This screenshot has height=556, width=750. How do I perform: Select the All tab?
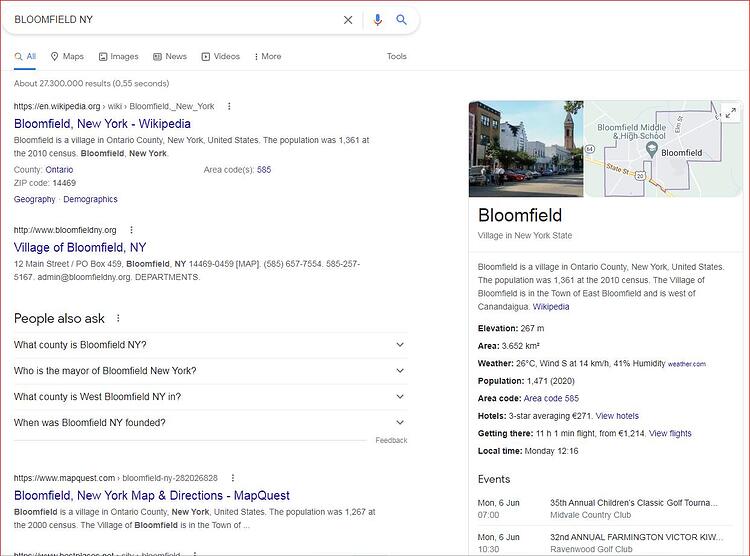point(25,56)
